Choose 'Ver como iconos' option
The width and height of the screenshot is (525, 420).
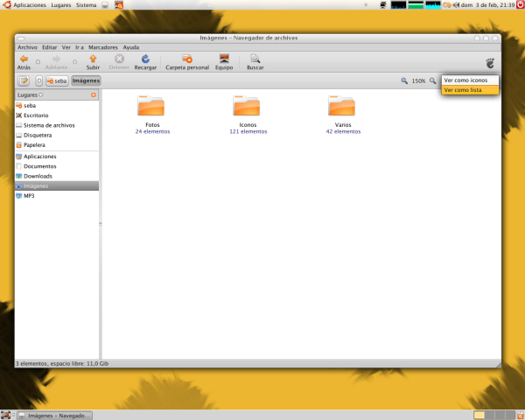[465, 80]
